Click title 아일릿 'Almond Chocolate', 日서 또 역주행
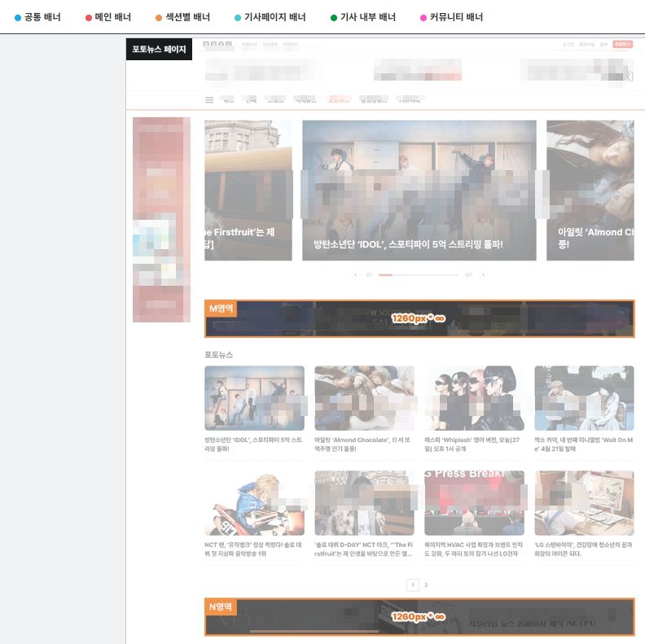 (362, 445)
